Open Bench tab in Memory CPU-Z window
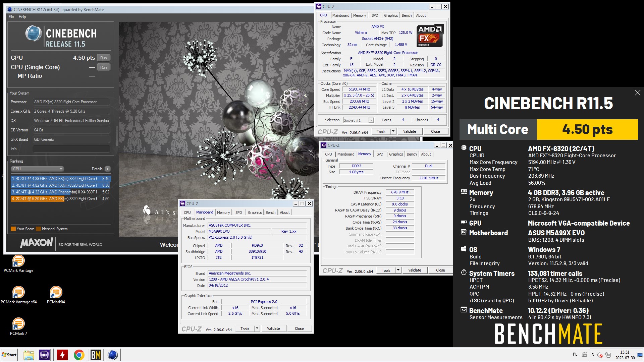 (412, 154)
